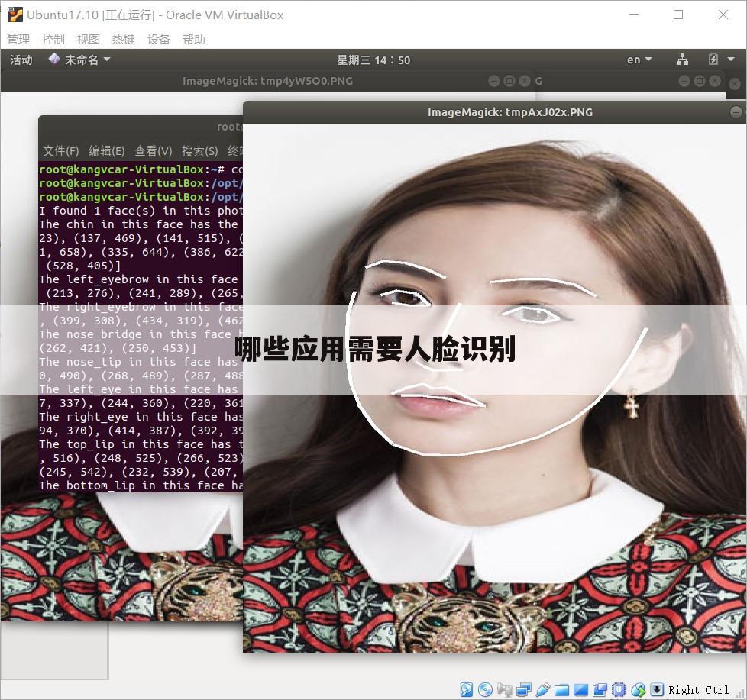Click the ImageMagick: tmp4yW5O0.PNG title bar

(x=268, y=81)
